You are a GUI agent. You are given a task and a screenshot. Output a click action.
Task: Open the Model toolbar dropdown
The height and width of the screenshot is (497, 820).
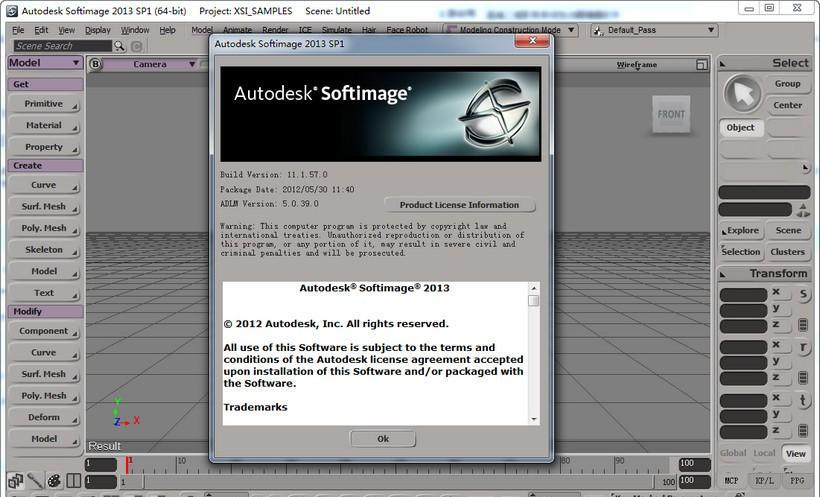45,63
